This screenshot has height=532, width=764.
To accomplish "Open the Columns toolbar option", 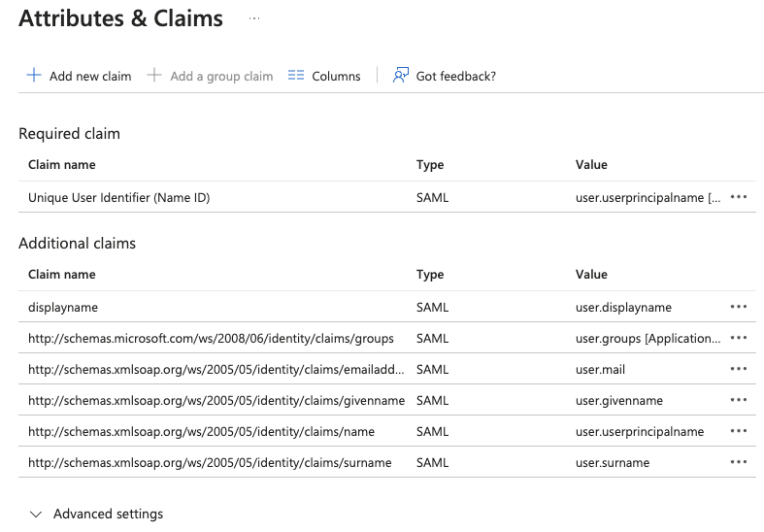I will click(x=336, y=76).
